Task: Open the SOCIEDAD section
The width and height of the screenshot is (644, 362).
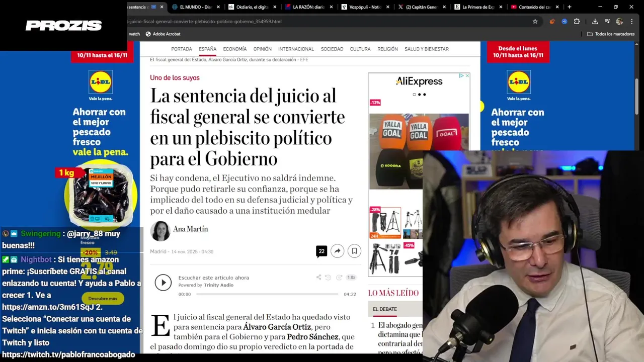Action: click(x=332, y=49)
